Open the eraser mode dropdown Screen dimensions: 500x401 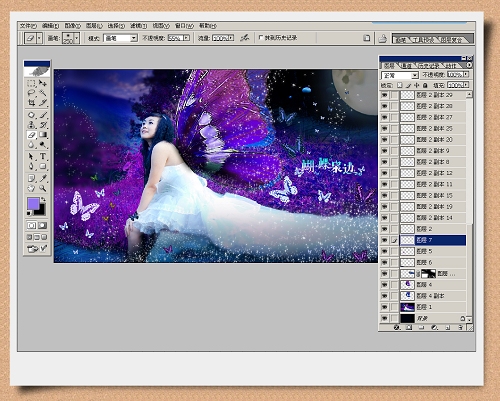point(120,38)
